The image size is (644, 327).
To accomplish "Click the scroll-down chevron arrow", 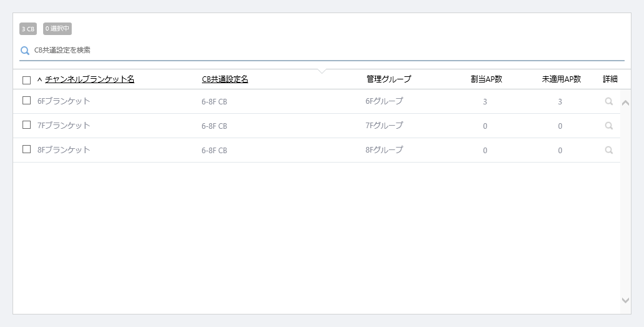I will point(625,300).
